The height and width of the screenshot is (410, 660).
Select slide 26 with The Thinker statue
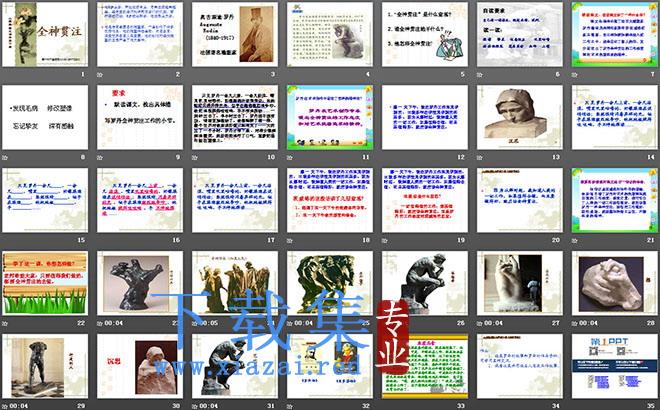pos(425,283)
